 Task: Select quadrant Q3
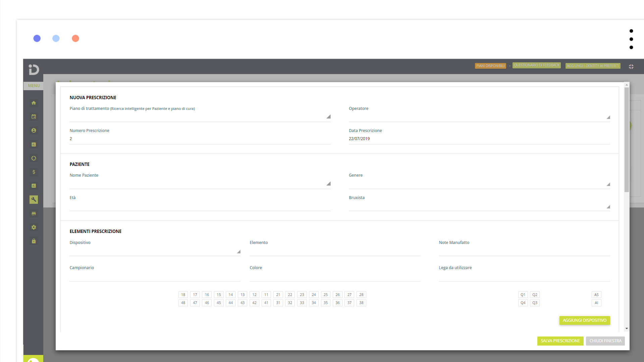click(x=535, y=303)
